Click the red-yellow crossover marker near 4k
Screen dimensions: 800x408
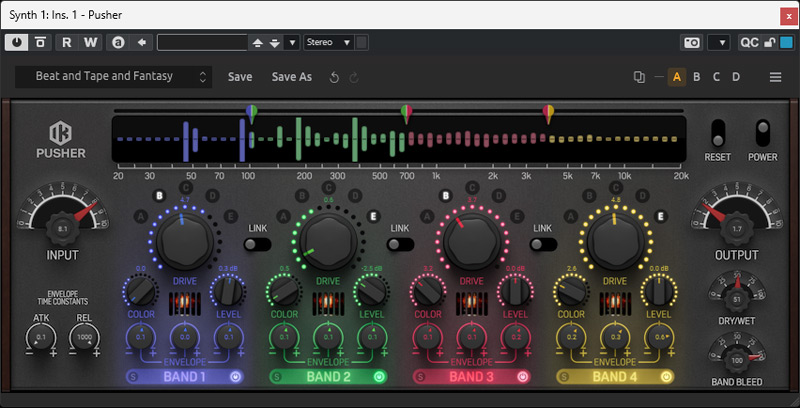[548, 114]
